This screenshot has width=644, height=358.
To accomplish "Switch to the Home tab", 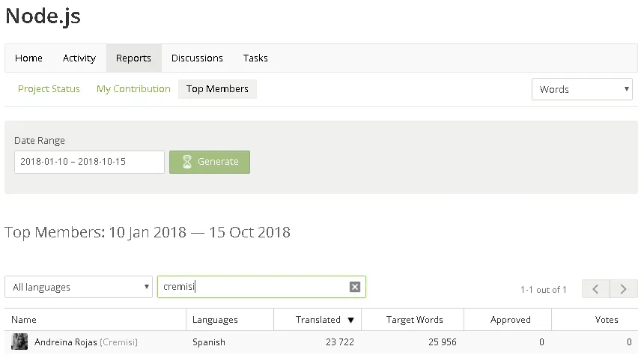I will (x=28, y=58).
